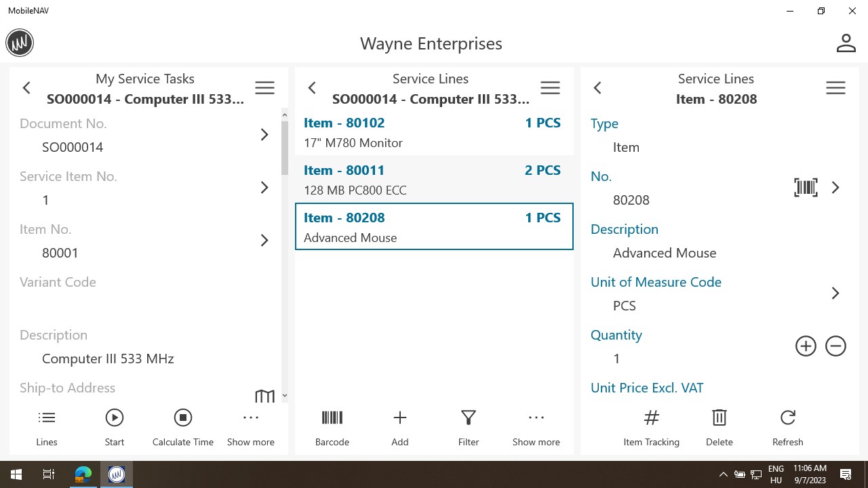868x488 pixels.
Task: Scan with Barcode toolbar button
Action: (332, 428)
